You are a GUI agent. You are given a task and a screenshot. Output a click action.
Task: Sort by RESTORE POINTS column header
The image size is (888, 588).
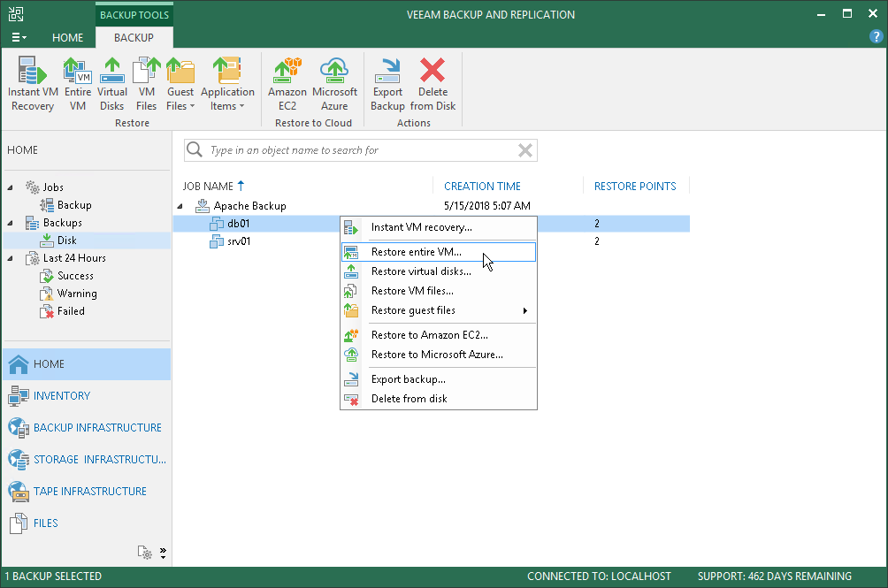point(635,187)
